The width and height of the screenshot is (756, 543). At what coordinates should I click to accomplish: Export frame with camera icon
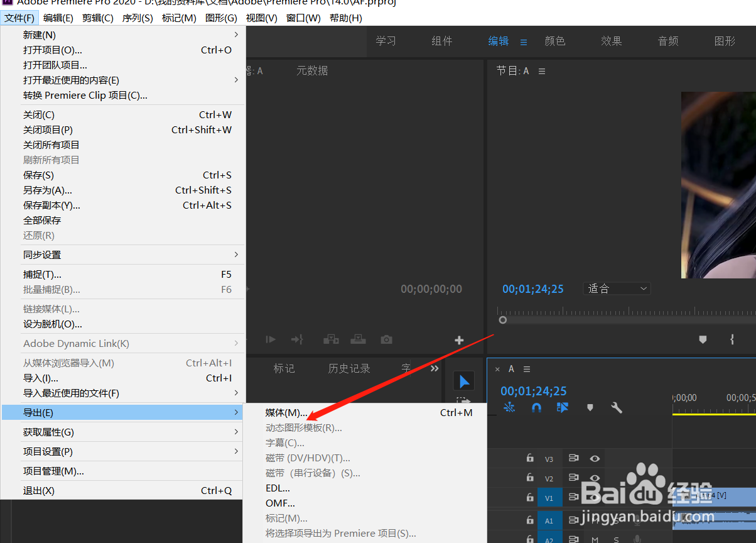pyautogui.click(x=387, y=339)
